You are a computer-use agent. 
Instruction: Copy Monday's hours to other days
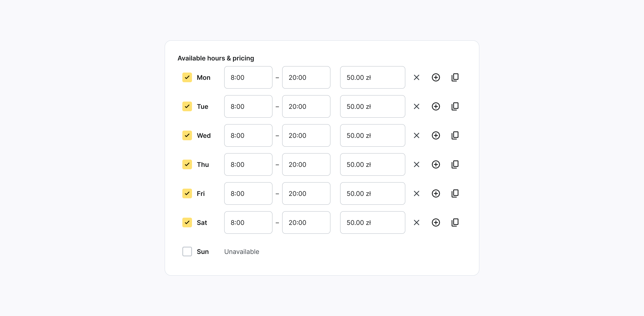coord(455,77)
